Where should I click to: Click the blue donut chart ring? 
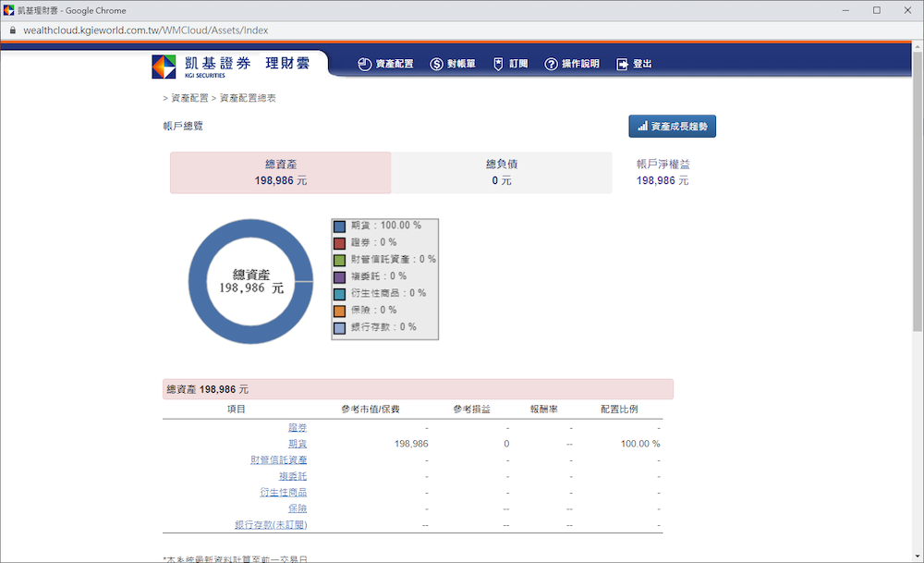point(200,281)
